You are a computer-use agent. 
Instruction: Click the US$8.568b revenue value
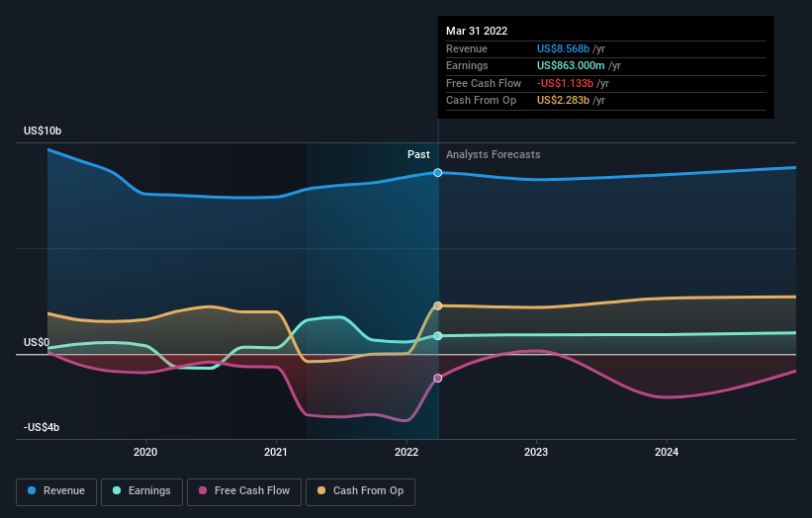click(563, 48)
